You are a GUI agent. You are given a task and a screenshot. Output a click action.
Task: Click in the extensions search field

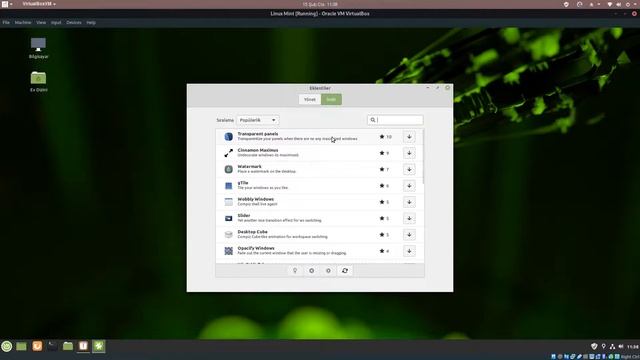point(395,120)
